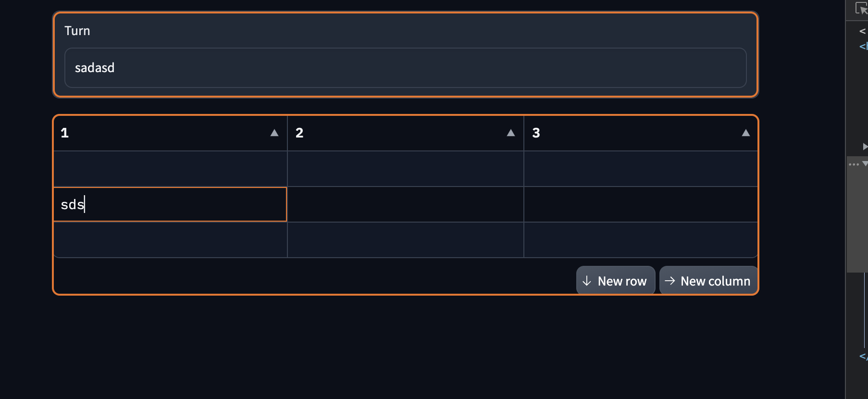868x399 pixels.
Task: Select the empty cell beside 'sds' in column 2
Action: pos(405,204)
